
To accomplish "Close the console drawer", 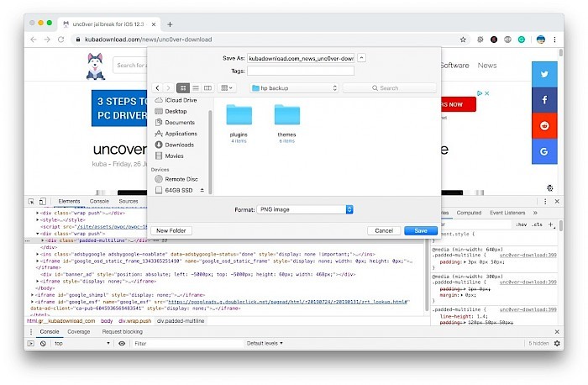I will pyautogui.click(x=557, y=332).
